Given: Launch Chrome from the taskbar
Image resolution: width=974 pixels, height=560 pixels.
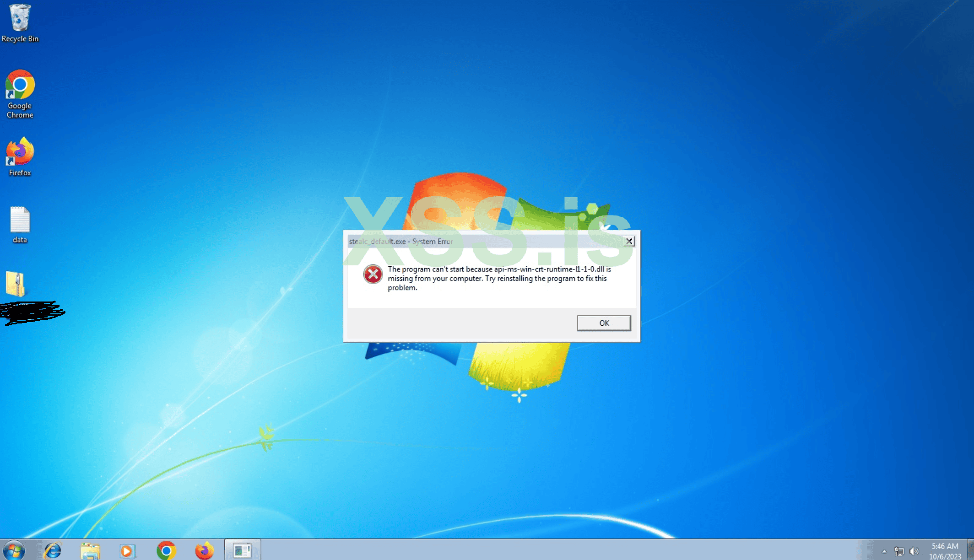Looking at the screenshot, I should tap(166, 550).
